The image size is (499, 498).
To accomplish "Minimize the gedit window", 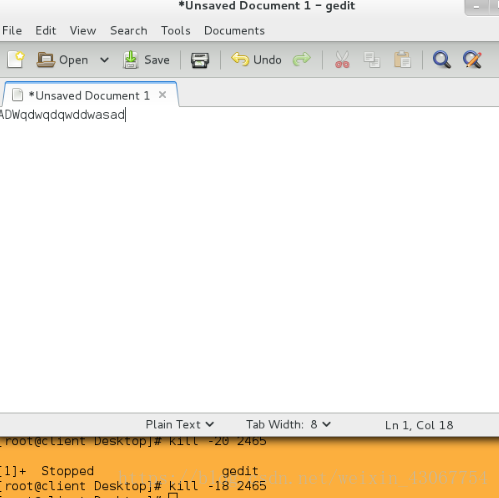I will (476, 7).
